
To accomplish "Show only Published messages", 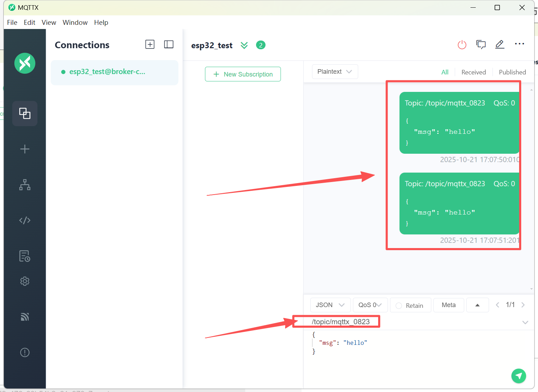I will (512, 72).
